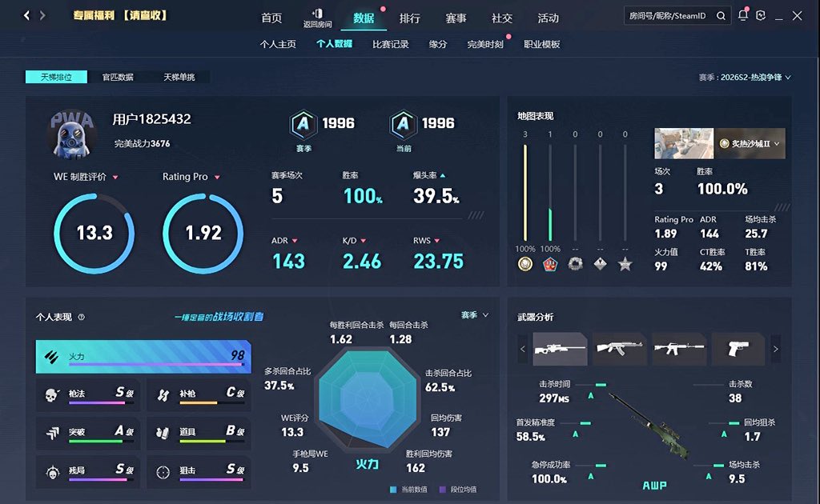Select the AWP sniper weapon thumbnail
This screenshot has height=504, width=820.
[560, 349]
